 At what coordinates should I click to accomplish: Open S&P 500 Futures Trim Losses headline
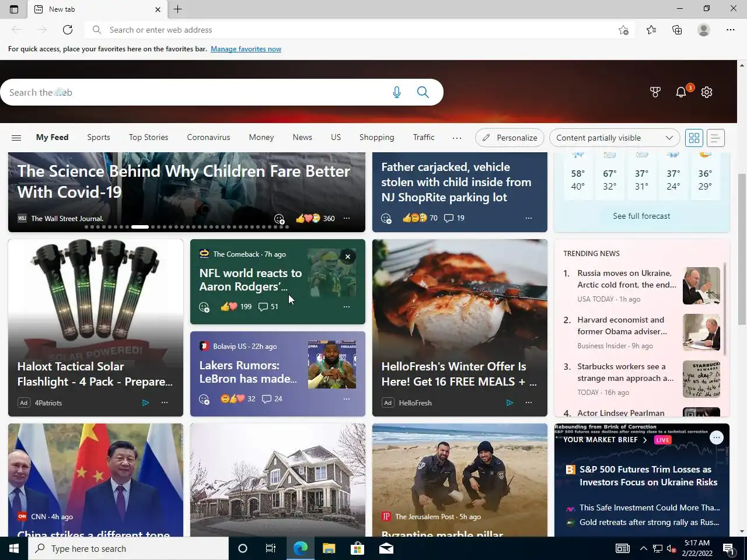(x=648, y=476)
